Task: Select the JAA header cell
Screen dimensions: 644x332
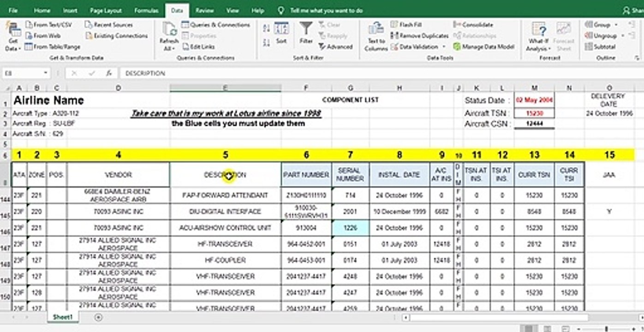Action: click(609, 175)
